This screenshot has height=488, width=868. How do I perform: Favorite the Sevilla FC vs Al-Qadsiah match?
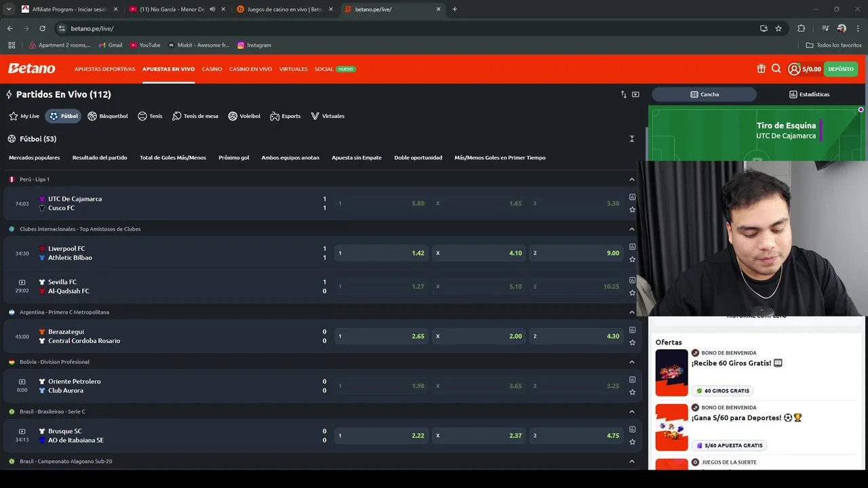632,292
